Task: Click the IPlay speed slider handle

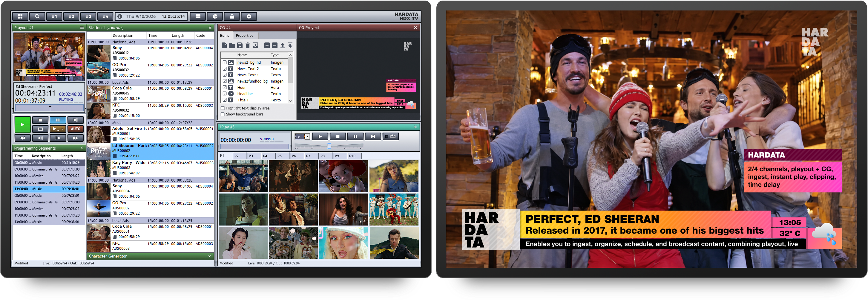Action: click(329, 146)
